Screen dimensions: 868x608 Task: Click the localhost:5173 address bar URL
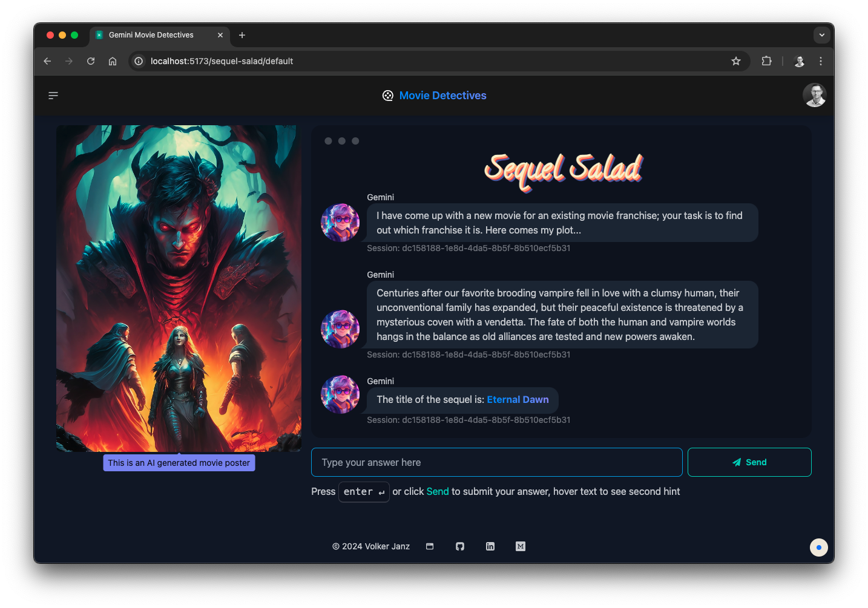[x=222, y=61]
